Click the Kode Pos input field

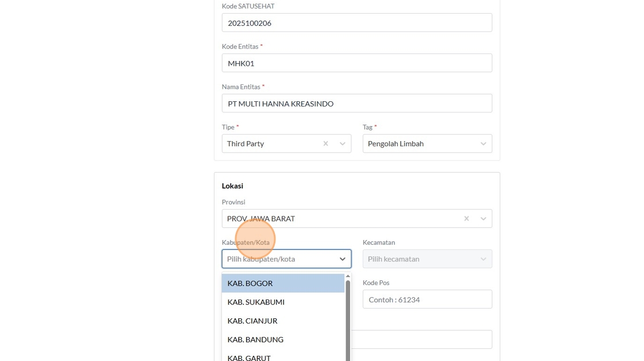(x=427, y=299)
